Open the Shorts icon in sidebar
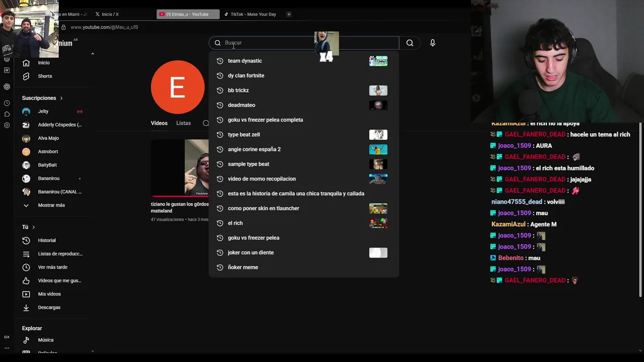The height and width of the screenshot is (362, 644). [26, 76]
